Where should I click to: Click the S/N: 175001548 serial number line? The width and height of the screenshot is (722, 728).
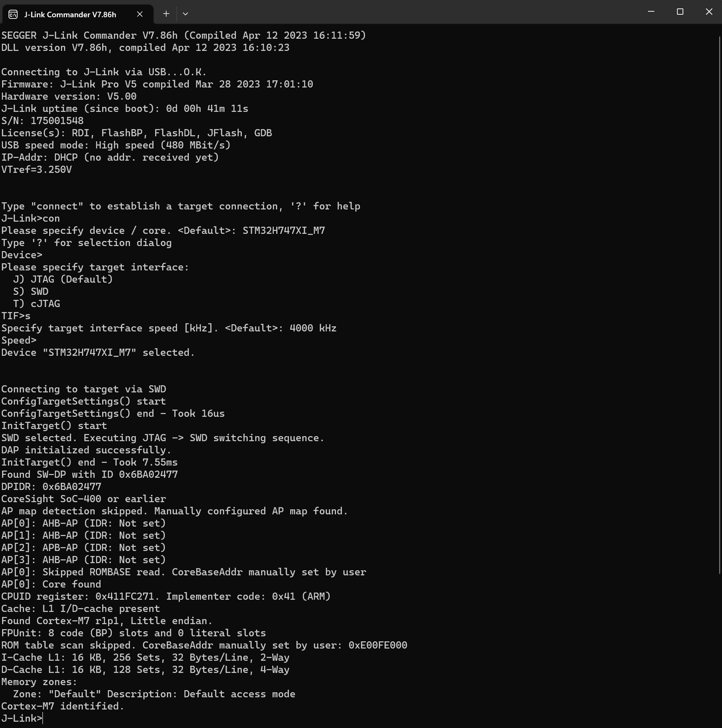pyautogui.click(x=42, y=121)
